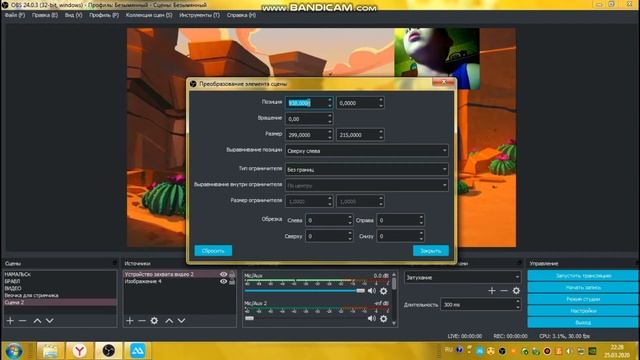Viewport: 640px width, 360px height.
Task: Click the Запустить трансляцию button
Action: [583, 276]
